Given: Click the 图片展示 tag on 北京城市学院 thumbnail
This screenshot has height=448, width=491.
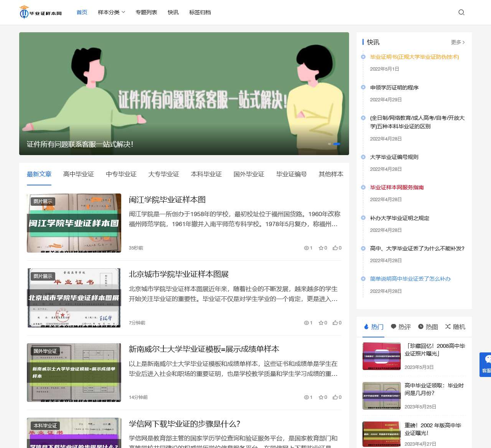Looking at the screenshot, I should [43, 276].
